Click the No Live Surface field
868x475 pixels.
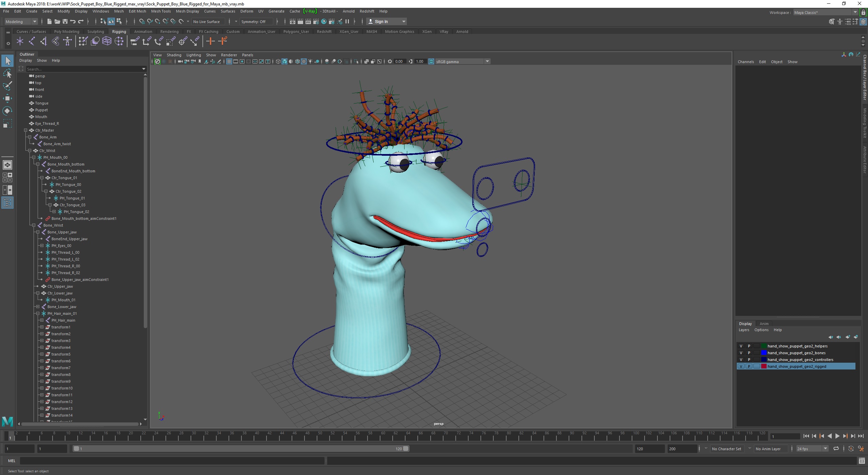[x=208, y=21]
